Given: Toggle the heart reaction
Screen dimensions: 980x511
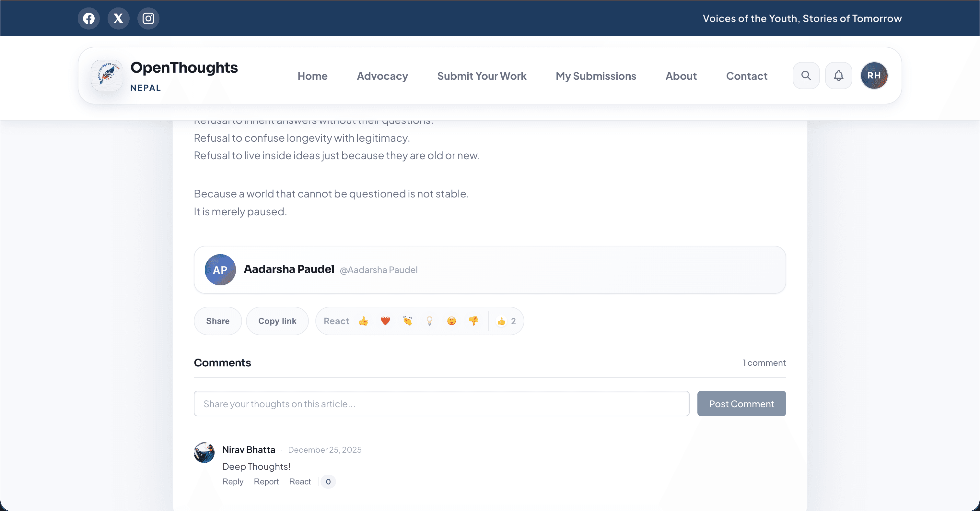Looking at the screenshot, I should click(x=385, y=321).
